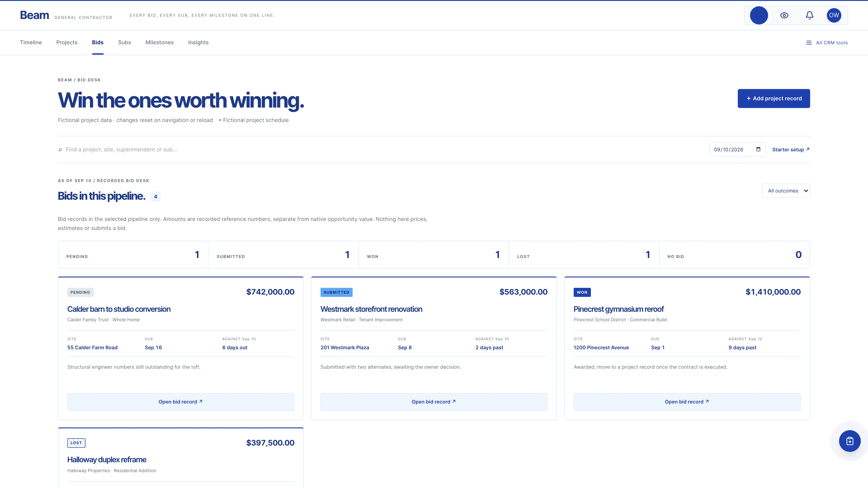Select the Lost count tile

click(584, 255)
